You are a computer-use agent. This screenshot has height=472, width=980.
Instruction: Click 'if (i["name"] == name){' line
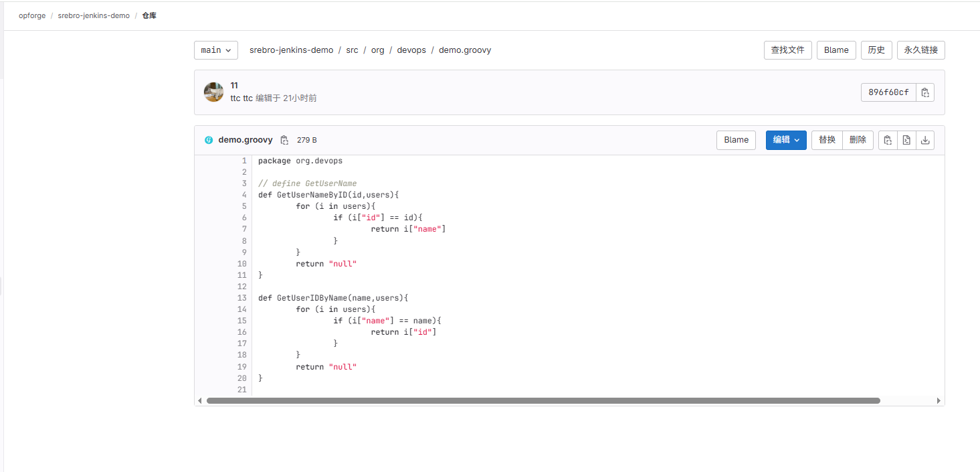point(387,321)
